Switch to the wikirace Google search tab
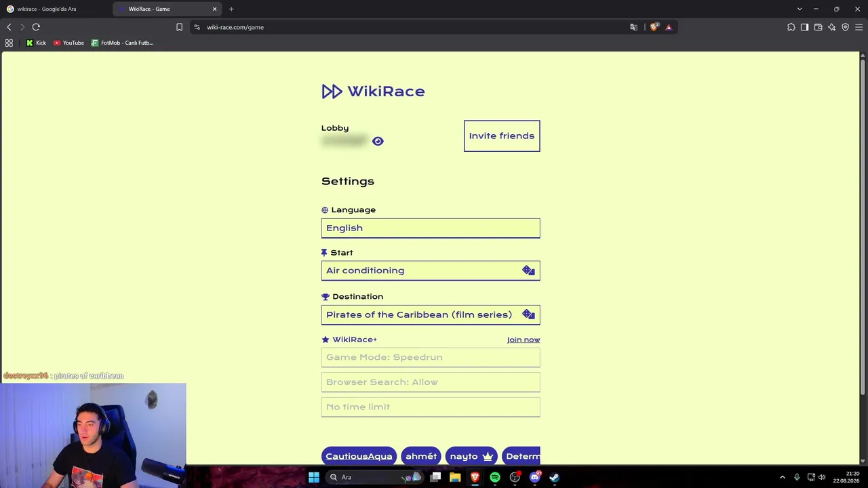Viewport: 868px width, 488px height. [x=56, y=9]
